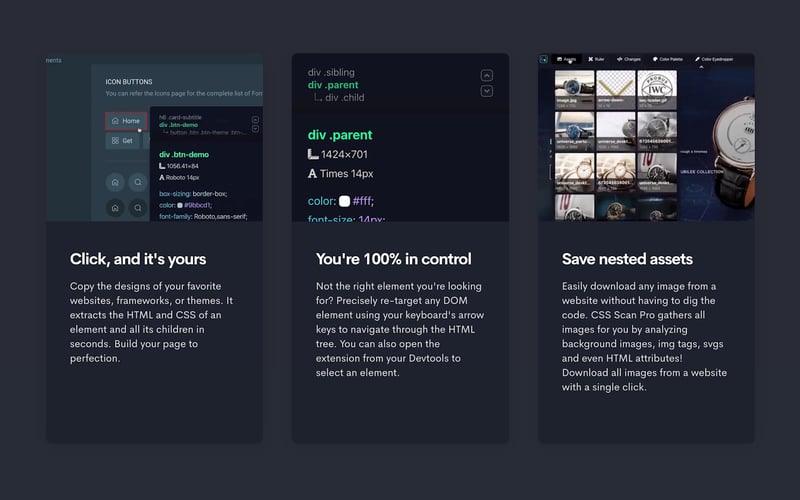The width and height of the screenshot is (800, 500).
Task: Click the 1056.41×84 dimensions value
Action: point(183,166)
